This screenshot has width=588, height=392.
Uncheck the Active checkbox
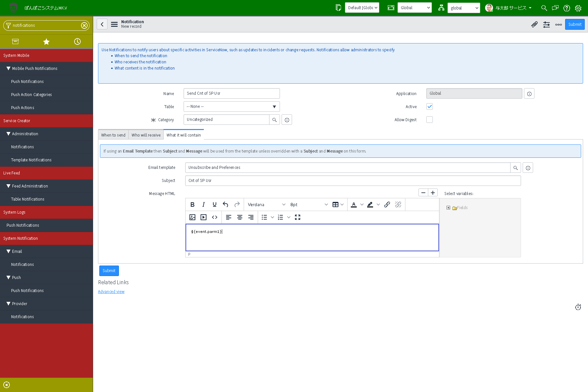tap(430, 106)
